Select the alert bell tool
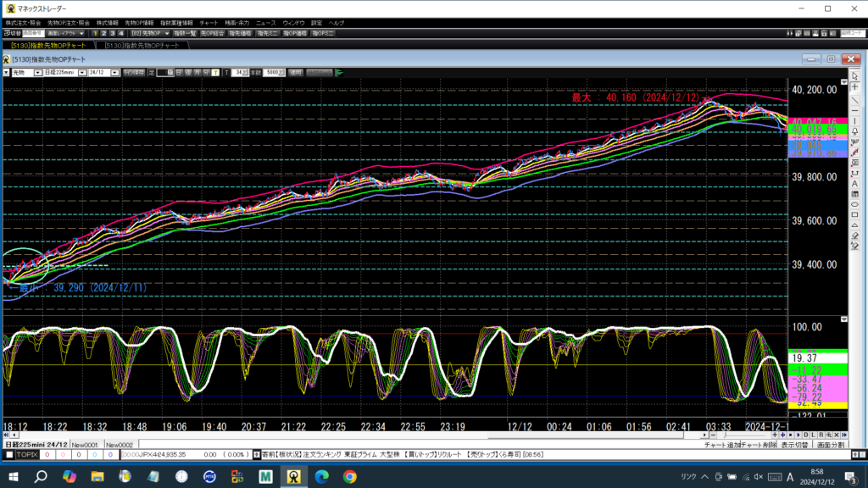 click(854, 131)
